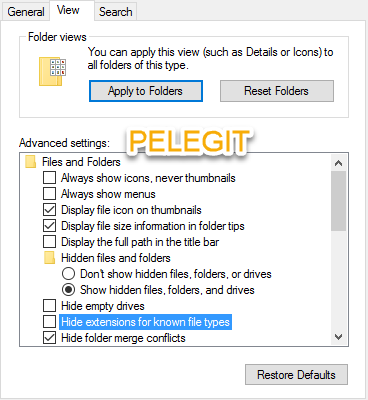Check the Always show menus option

pyautogui.click(x=49, y=194)
